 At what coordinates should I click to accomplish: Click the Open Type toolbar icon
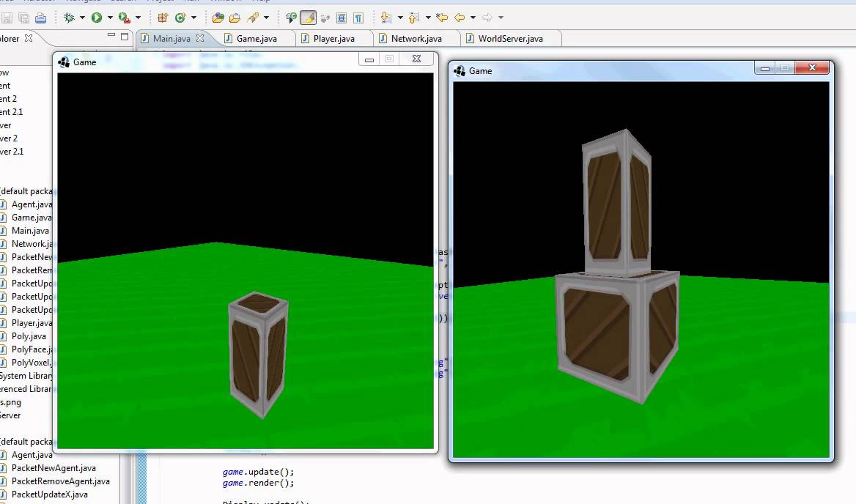218,18
